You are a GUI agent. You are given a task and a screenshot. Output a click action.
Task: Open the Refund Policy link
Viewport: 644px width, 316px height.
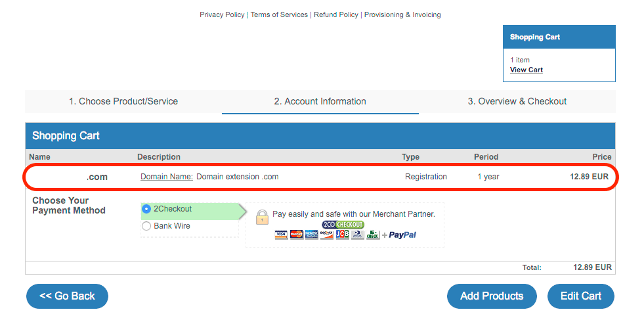tap(336, 14)
